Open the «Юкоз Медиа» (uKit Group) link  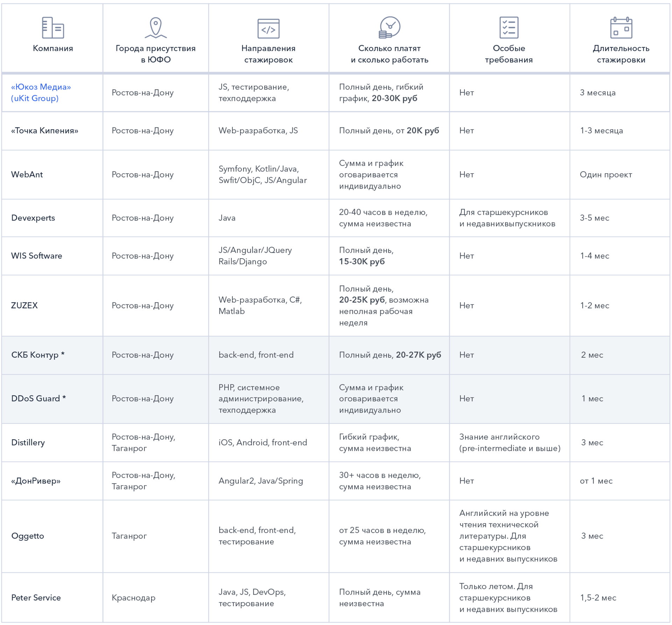(41, 92)
